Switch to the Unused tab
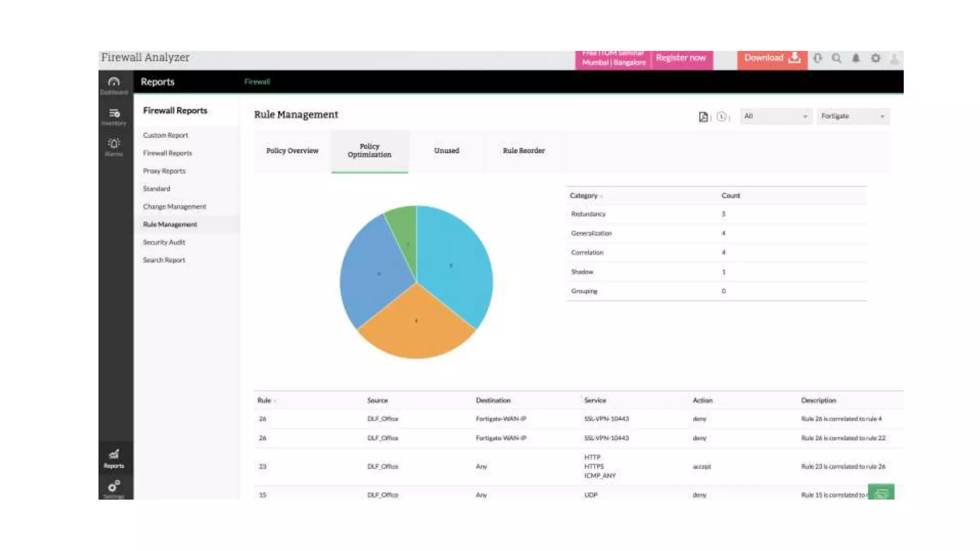The image size is (980, 551). (446, 151)
